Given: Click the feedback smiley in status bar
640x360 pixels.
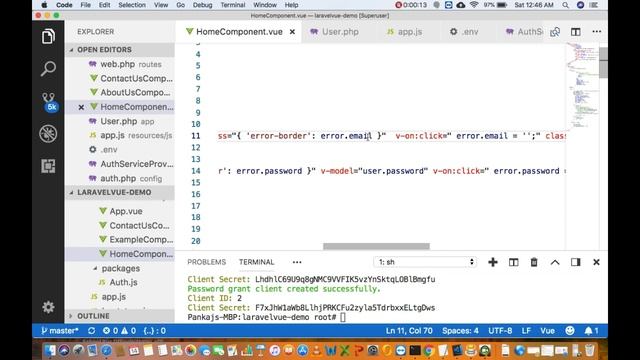Looking at the screenshot, I should (x=570, y=331).
